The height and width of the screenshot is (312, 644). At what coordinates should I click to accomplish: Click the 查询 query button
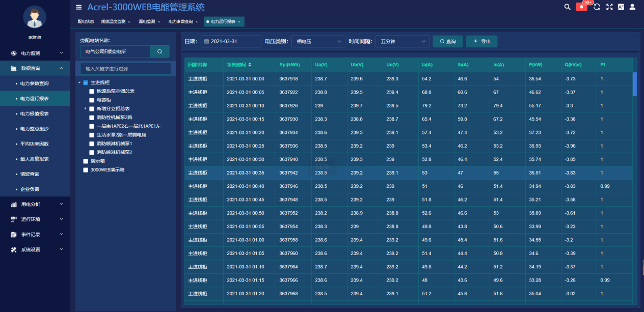[448, 41]
